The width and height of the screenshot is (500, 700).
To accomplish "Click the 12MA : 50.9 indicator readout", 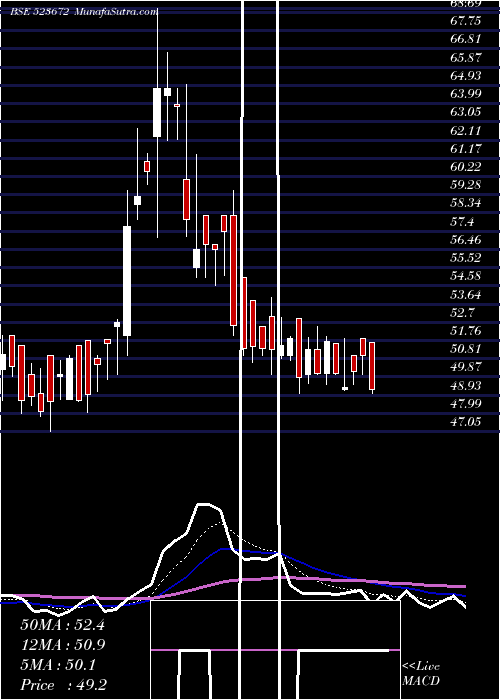I will coord(63,645).
